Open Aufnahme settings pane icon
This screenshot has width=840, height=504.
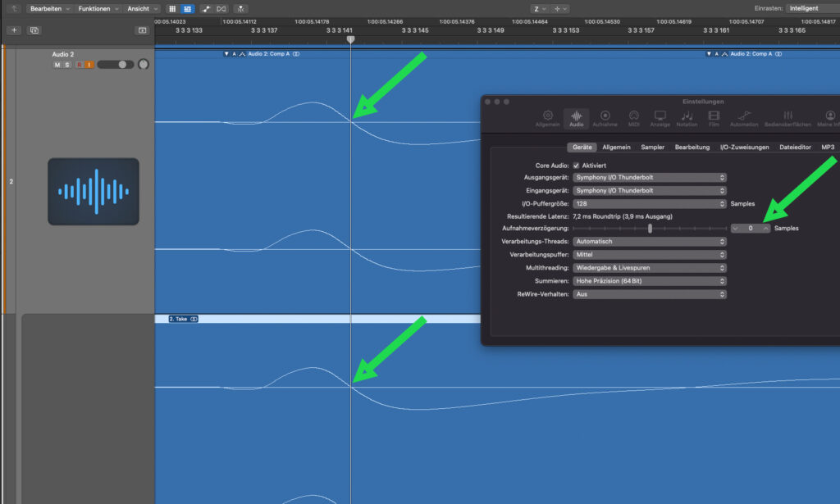[605, 119]
